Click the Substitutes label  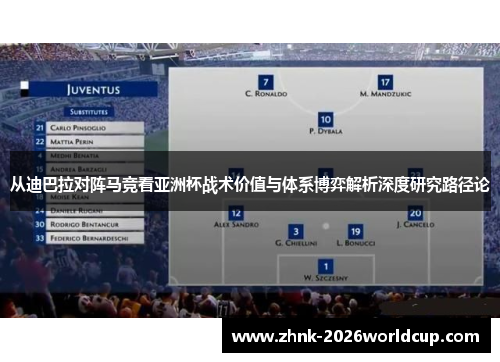coord(89,112)
